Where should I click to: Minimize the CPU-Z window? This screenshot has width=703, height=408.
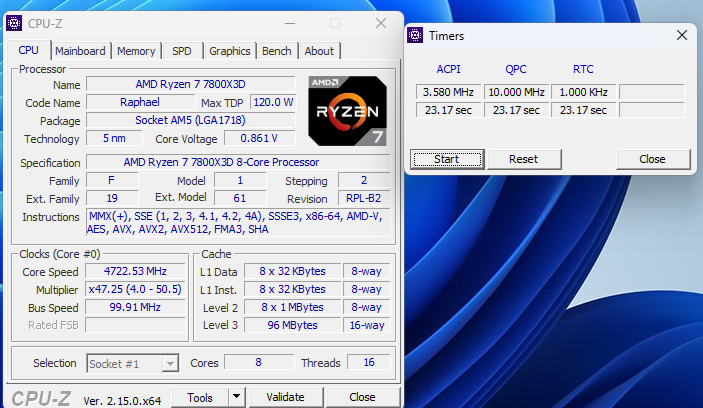(x=290, y=23)
